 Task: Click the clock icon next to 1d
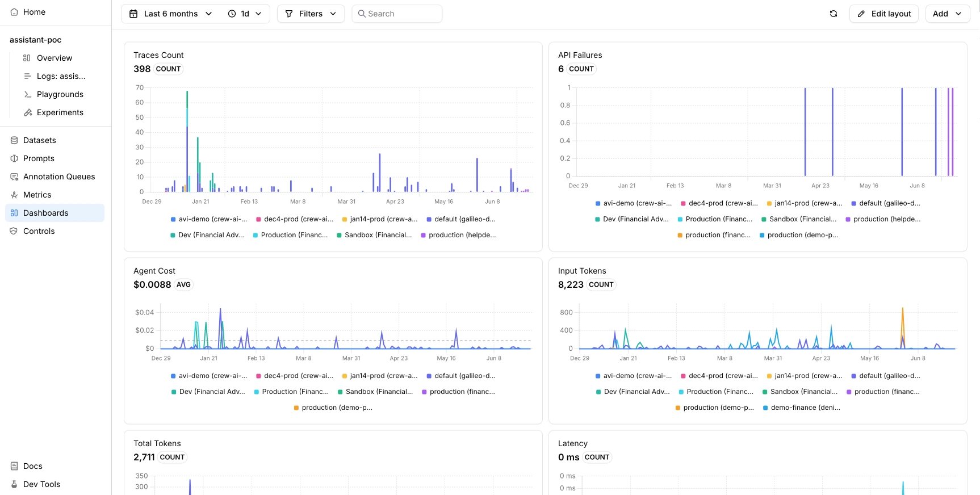point(232,14)
